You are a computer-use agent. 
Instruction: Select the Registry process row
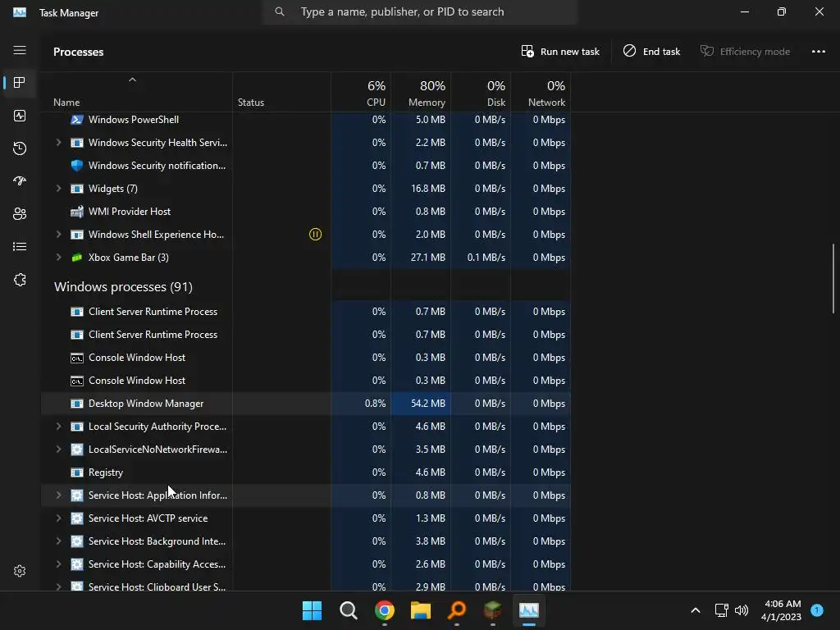point(305,472)
